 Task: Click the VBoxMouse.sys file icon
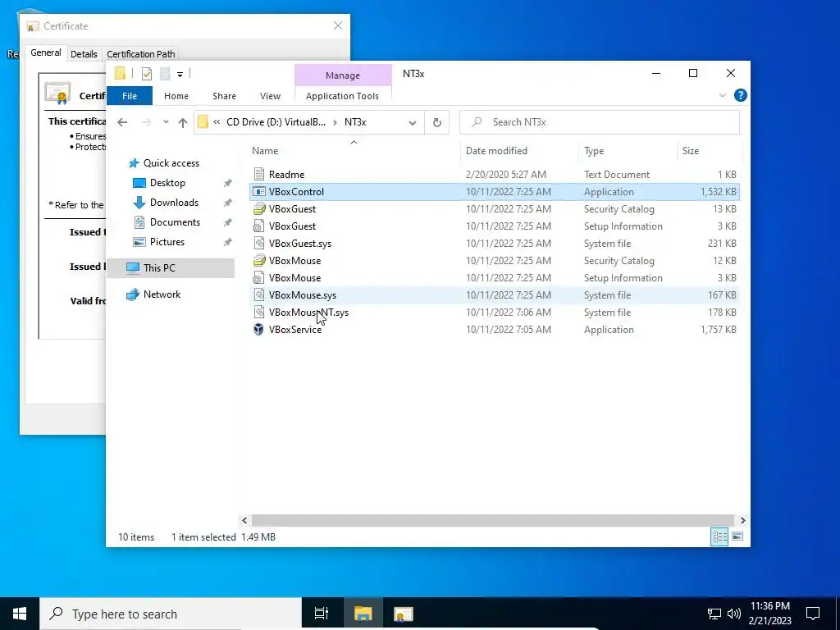(259, 295)
